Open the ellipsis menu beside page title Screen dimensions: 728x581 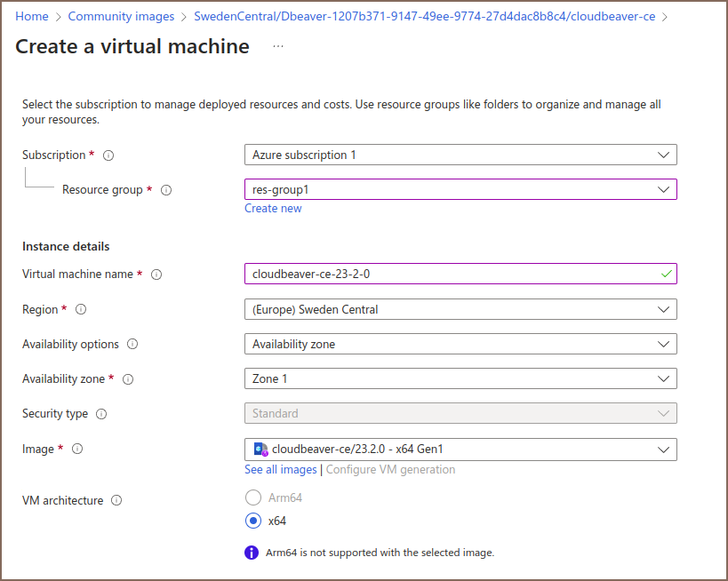click(278, 46)
